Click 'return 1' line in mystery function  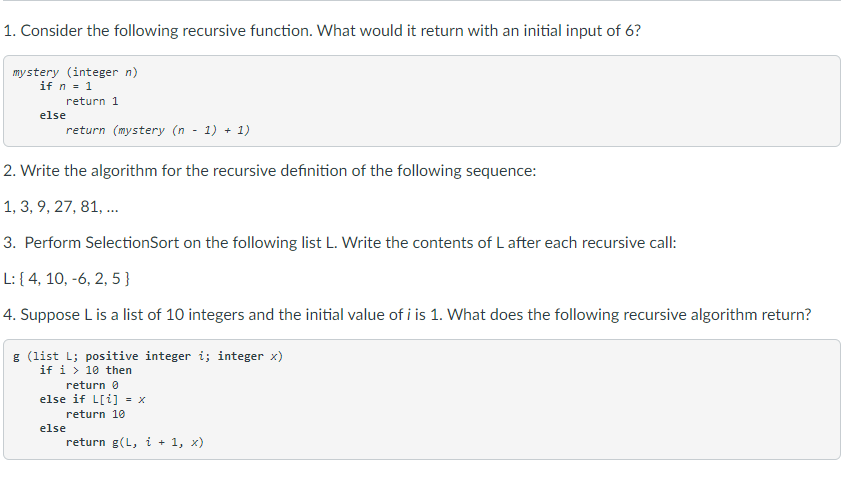pos(92,101)
